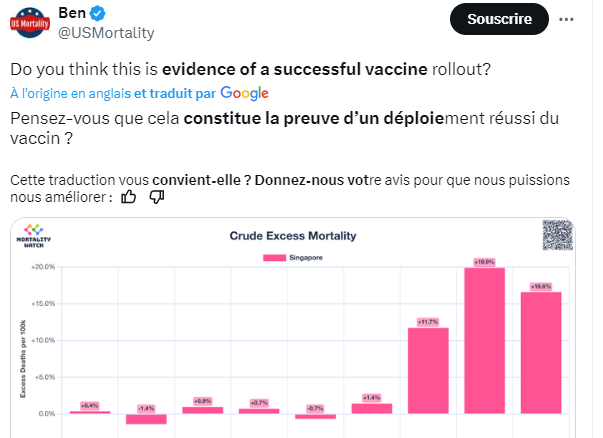
Task: Open the three-dot more options menu
Action: coord(568,18)
